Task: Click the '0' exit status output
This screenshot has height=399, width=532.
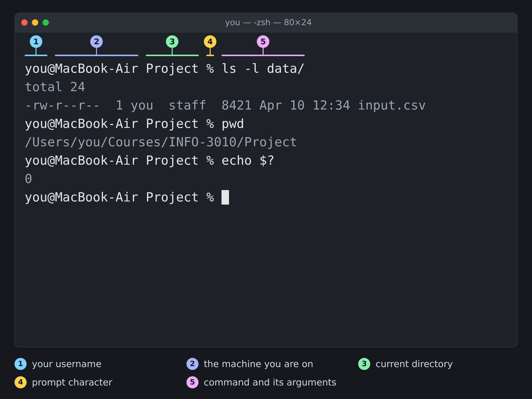Action: point(29,179)
